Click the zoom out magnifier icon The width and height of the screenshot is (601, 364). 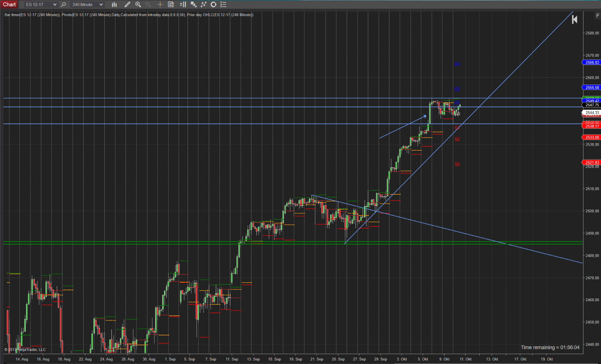click(x=148, y=5)
